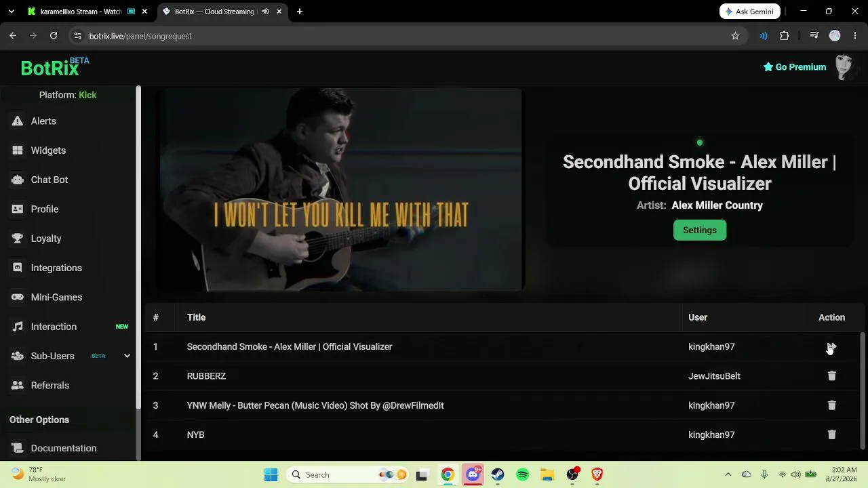Viewport: 868px width, 488px height.
Task: Open the Interaction menu item
Action: point(54,327)
